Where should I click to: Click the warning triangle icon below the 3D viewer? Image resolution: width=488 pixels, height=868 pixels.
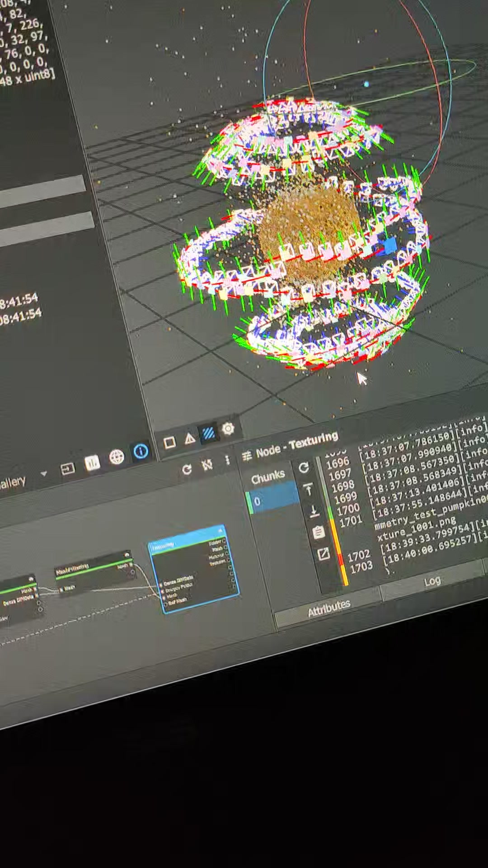tap(190, 438)
